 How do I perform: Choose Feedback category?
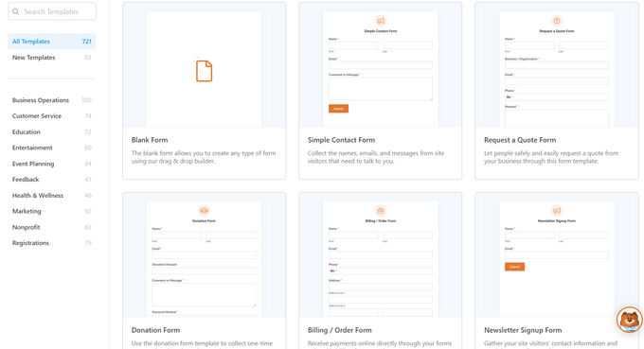(x=52, y=180)
